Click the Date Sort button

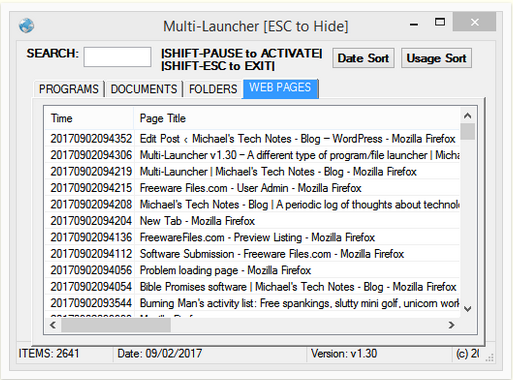click(x=363, y=58)
